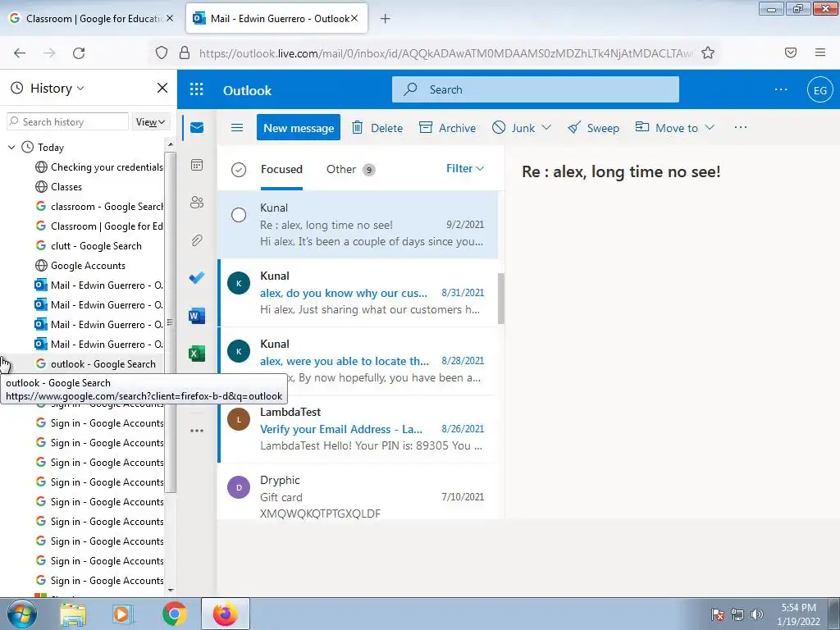
Task: Delete the selected message
Action: tap(377, 127)
